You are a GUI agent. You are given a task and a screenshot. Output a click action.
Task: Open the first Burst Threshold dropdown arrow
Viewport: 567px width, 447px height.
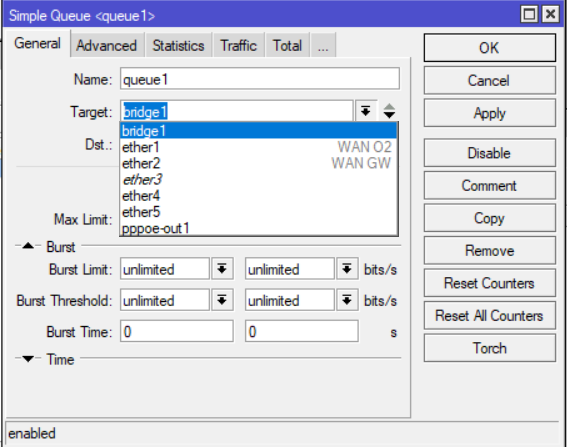click(x=222, y=300)
